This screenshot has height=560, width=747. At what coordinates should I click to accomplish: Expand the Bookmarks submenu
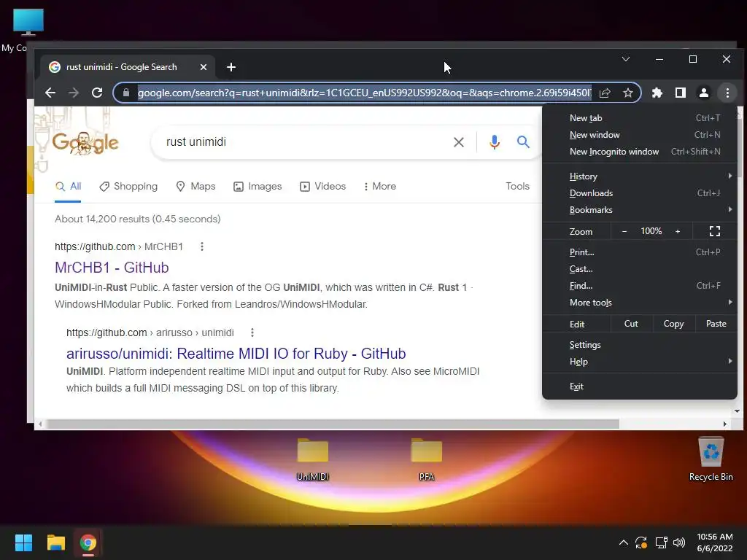(639, 210)
